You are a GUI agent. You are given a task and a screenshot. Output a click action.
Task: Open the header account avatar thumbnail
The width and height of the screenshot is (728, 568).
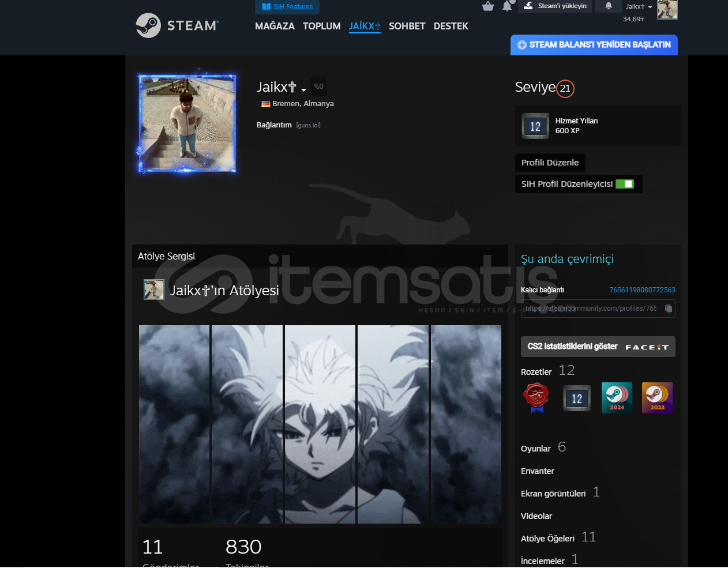(667, 9)
